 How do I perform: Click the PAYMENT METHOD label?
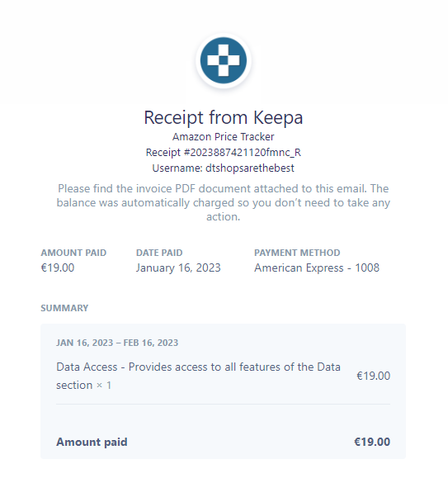click(297, 253)
